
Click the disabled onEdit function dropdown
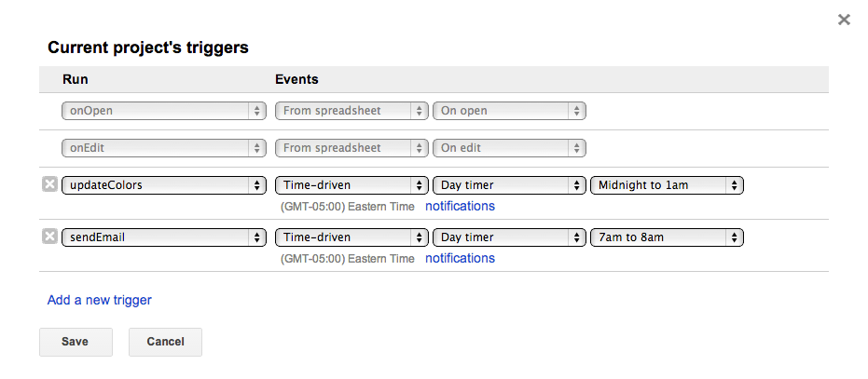click(164, 148)
